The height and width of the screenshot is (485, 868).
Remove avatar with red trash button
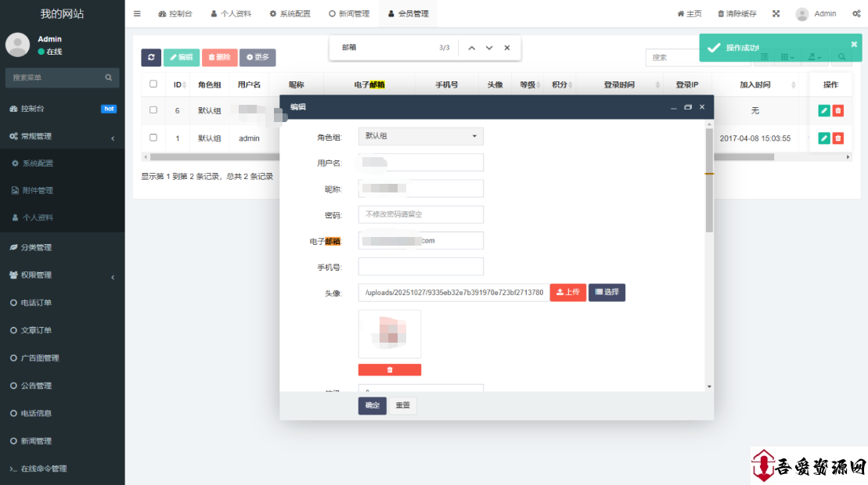point(390,369)
